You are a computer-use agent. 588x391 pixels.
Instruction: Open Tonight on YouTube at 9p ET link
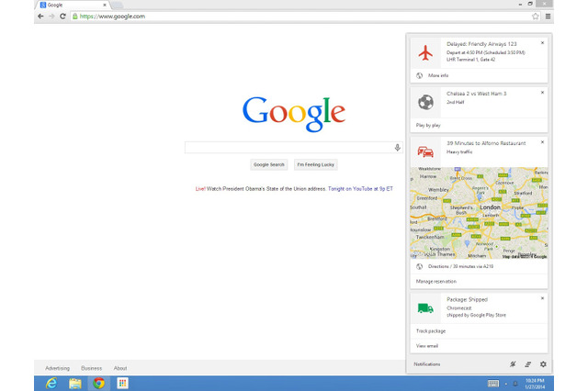[360, 189]
